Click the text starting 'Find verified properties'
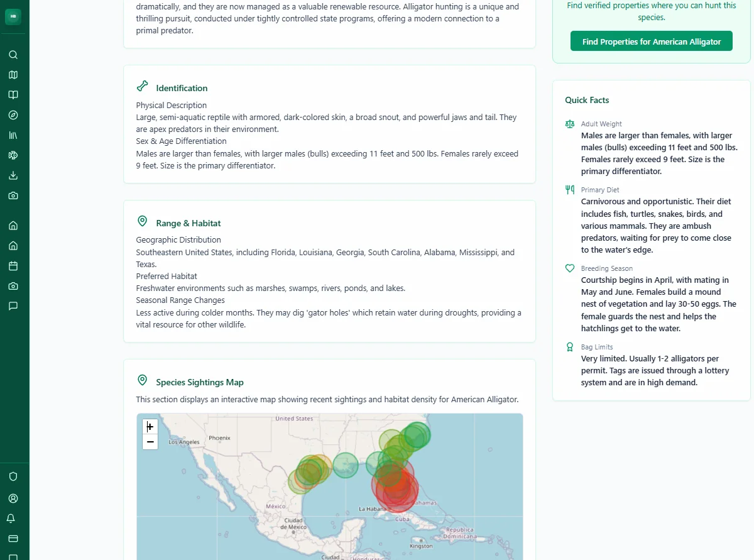 tap(652, 11)
